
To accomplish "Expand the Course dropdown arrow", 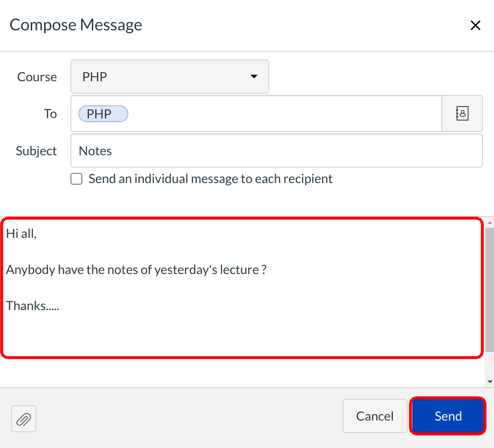I will tap(254, 77).
